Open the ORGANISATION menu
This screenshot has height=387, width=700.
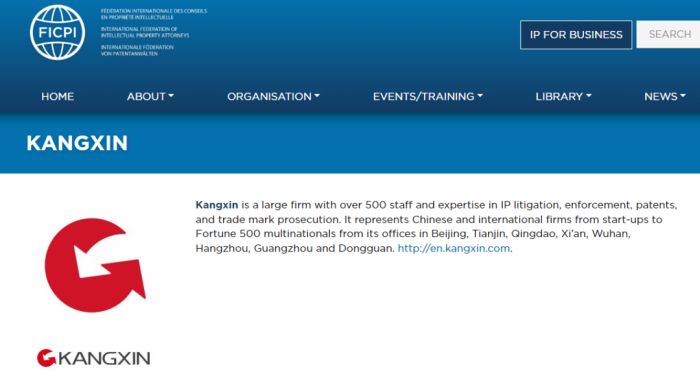coord(273,96)
